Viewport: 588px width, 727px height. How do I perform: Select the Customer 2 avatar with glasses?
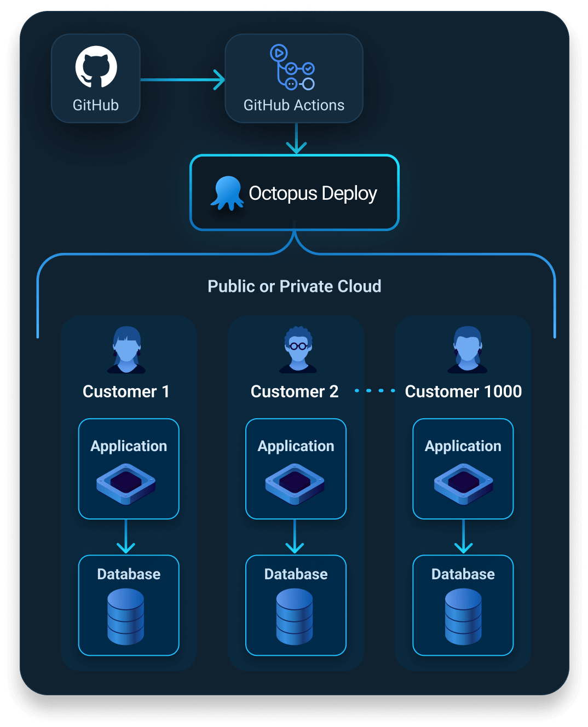pos(298,350)
